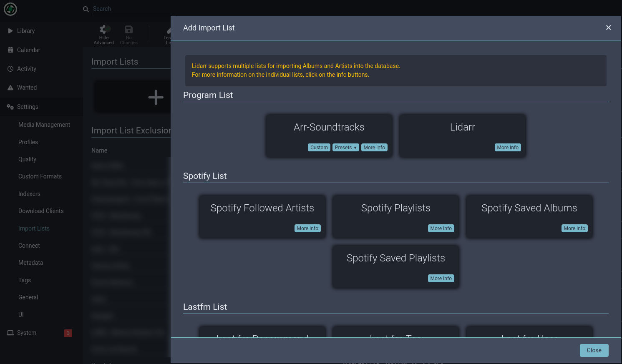
Task: Open the Media Management settings page
Action: (44, 125)
